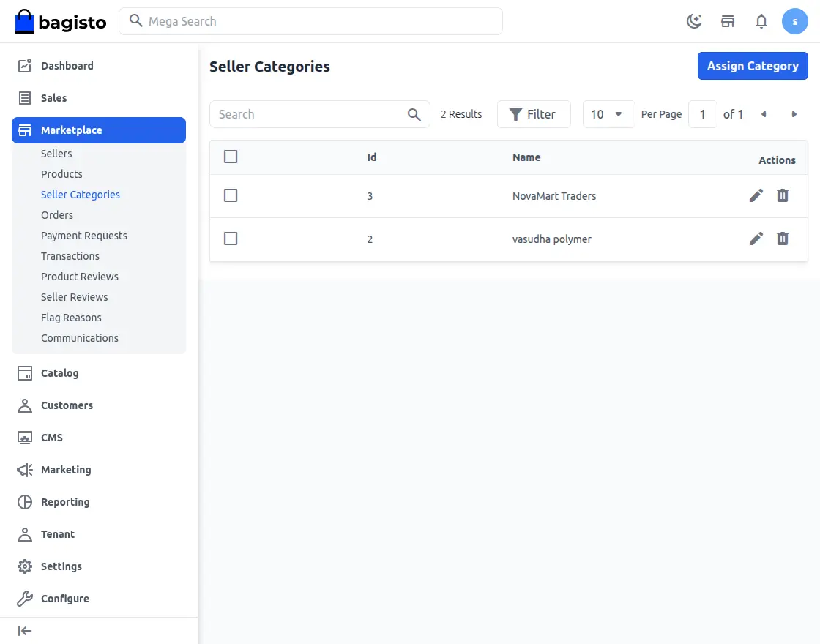Open the 10 per page dropdown

click(608, 114)
